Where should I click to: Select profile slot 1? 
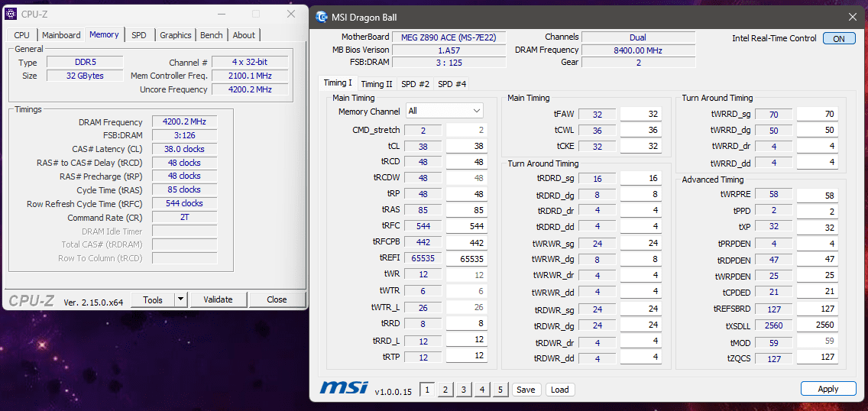coord(426,390)
